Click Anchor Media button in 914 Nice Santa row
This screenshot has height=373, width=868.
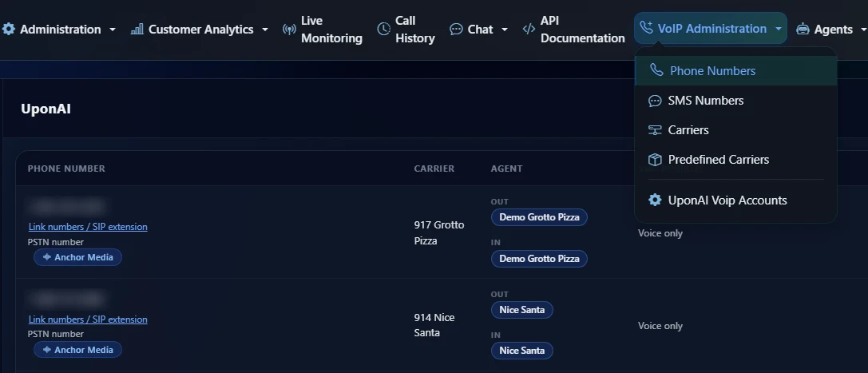(77, 350)
